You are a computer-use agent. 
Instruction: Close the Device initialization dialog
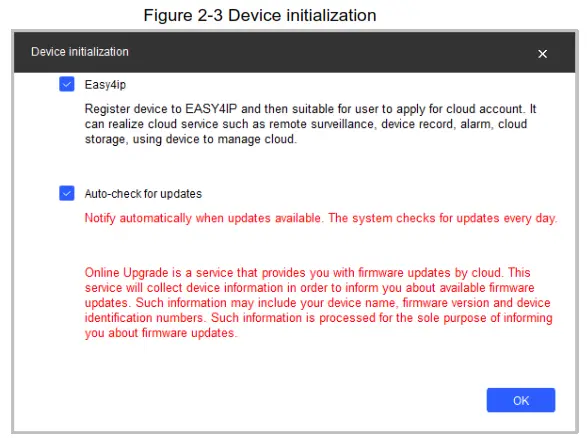click(x=542, y=54)
